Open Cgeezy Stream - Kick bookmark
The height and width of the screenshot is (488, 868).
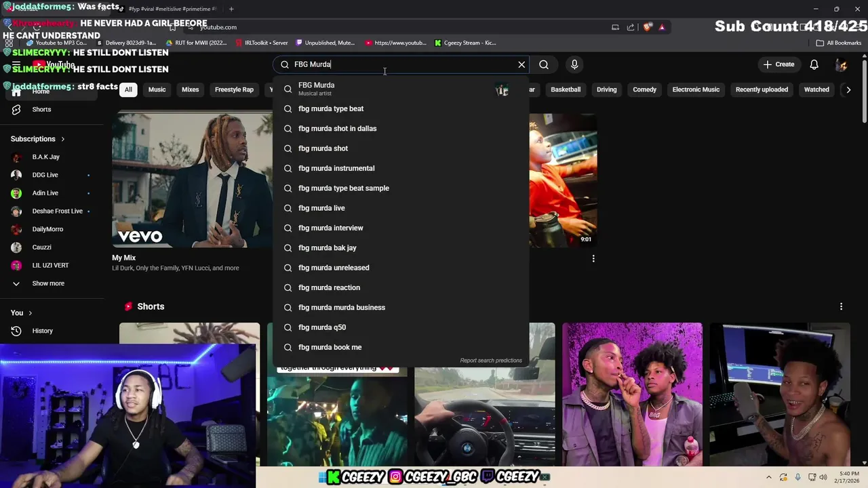click(465, 43)
